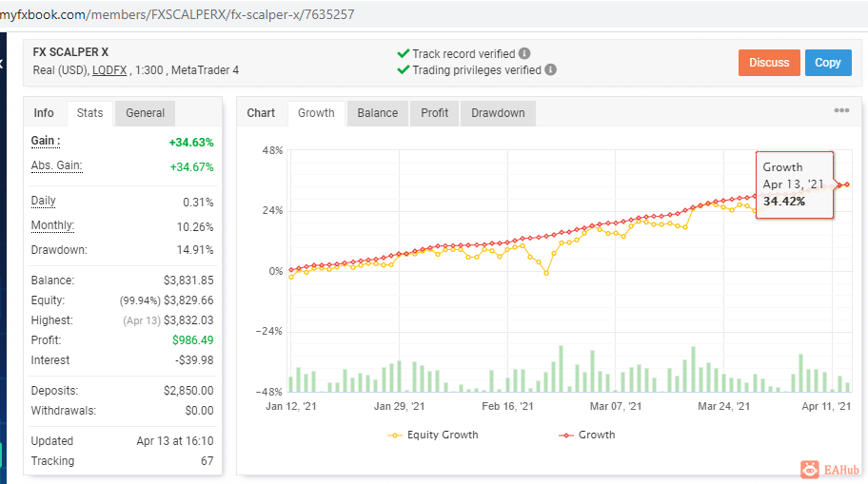Click the EAHub logo icon
Viewport: 868px width, 484px height.
(809, 470)
